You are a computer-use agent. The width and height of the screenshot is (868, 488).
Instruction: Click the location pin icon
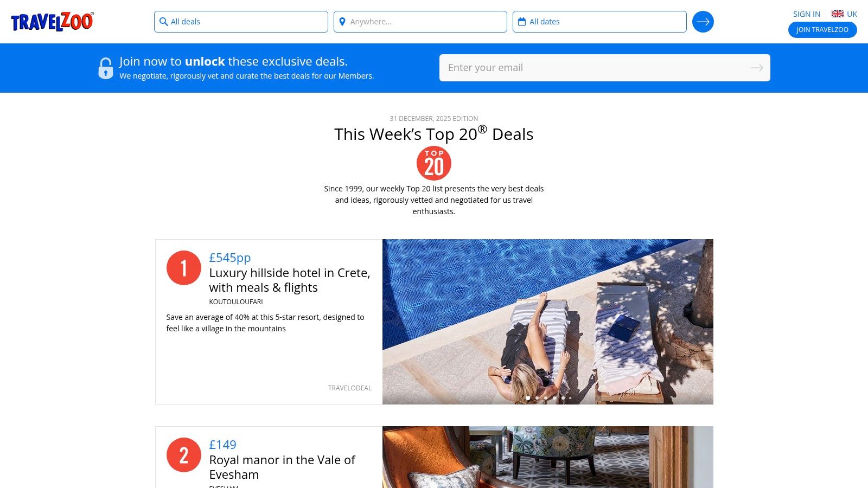[x=343, y=22]
